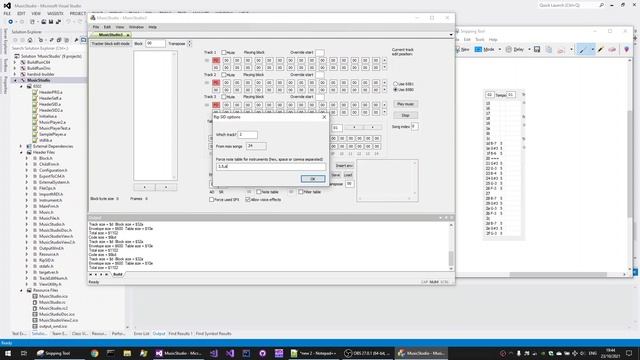This screenshot has height=360, width=640.
Task: Toggle Track 3 Mute checkbox
Action: tap(224, 97)
